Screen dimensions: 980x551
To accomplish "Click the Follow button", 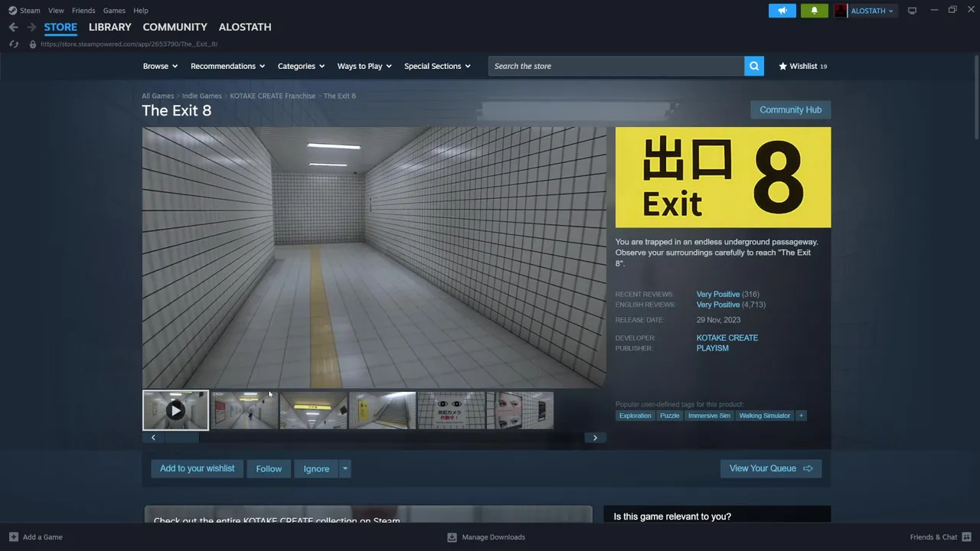I will [x=269, y=468].
